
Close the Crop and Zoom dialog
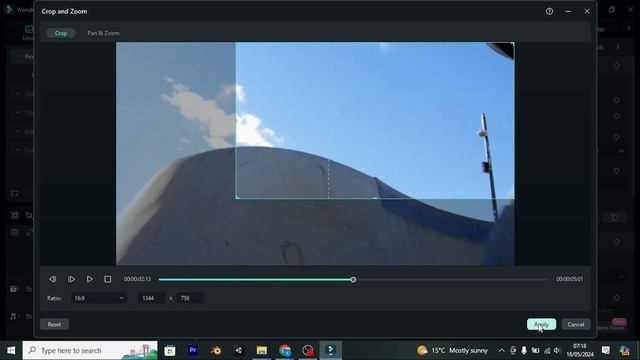tap(587, 11)
